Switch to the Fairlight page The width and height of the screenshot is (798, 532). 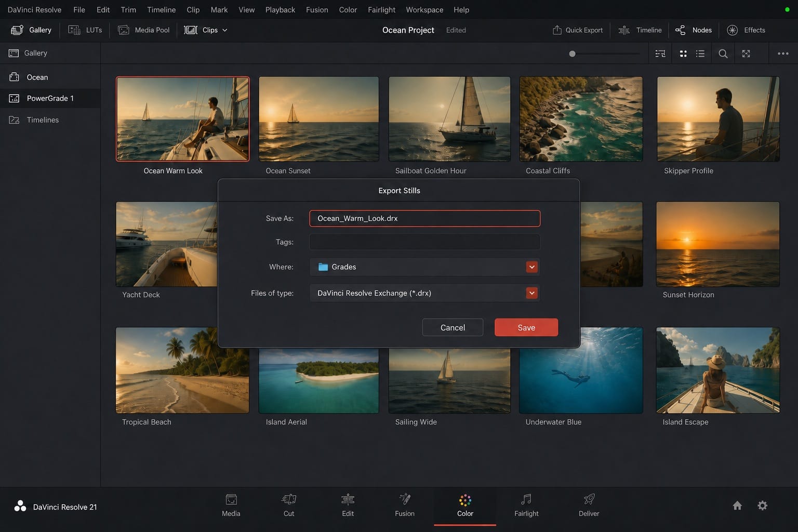[526, 506]
